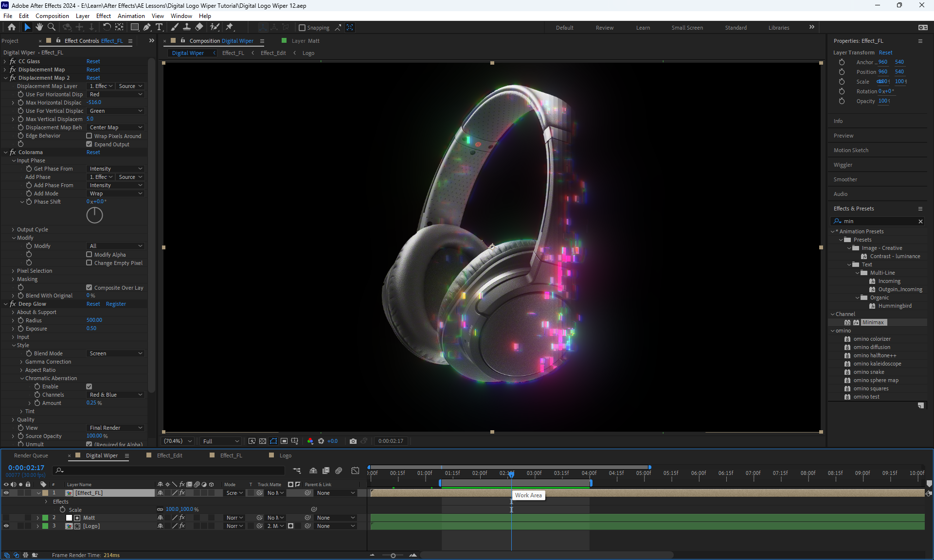Select the Pen tool

pos(146,27)
